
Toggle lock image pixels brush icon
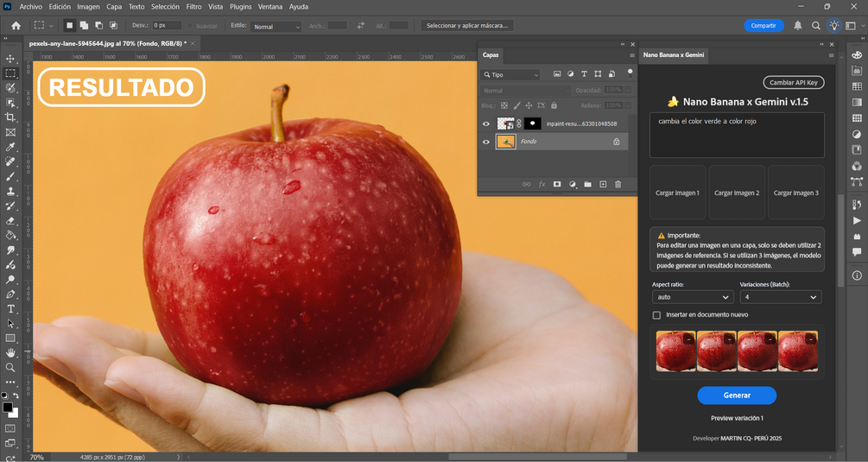click(x=516, y=105)
